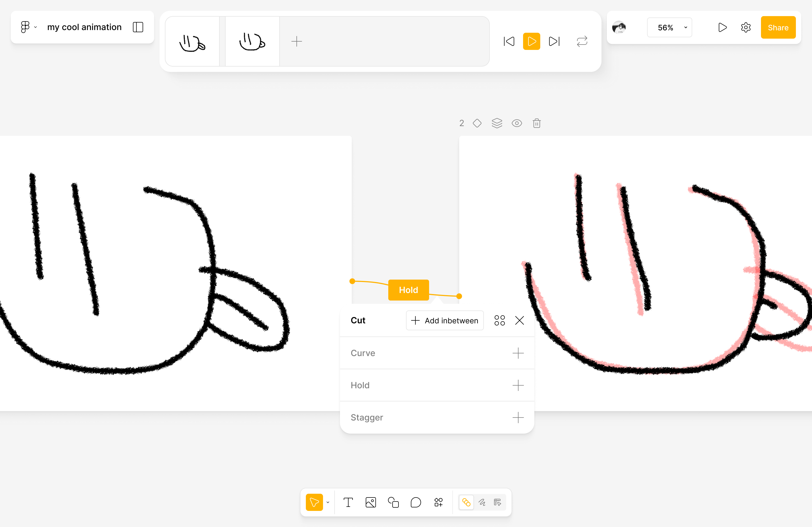This screenshot has width=812, height=527.
Task: Open the 56% zoom dropdown
Action: 669,27
